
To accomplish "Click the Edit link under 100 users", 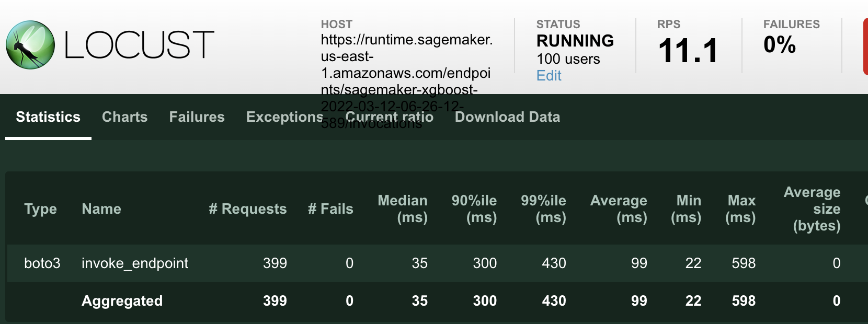I will pos(549,76).
